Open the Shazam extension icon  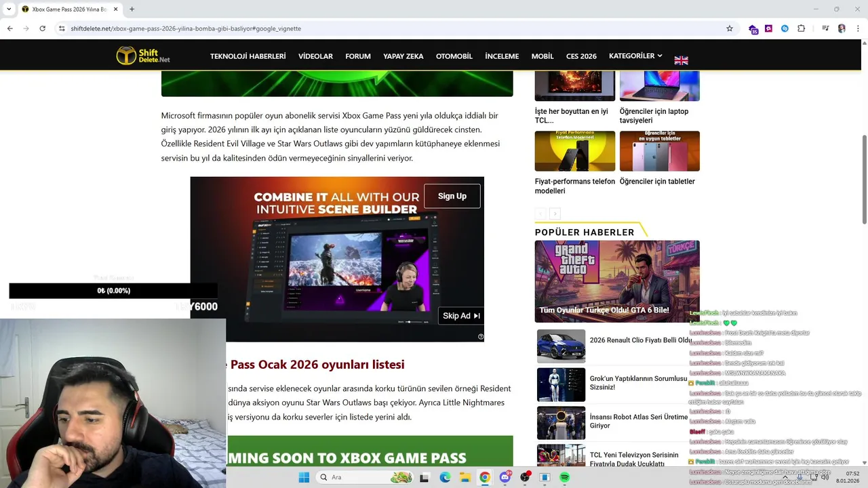tap(785, 28)
